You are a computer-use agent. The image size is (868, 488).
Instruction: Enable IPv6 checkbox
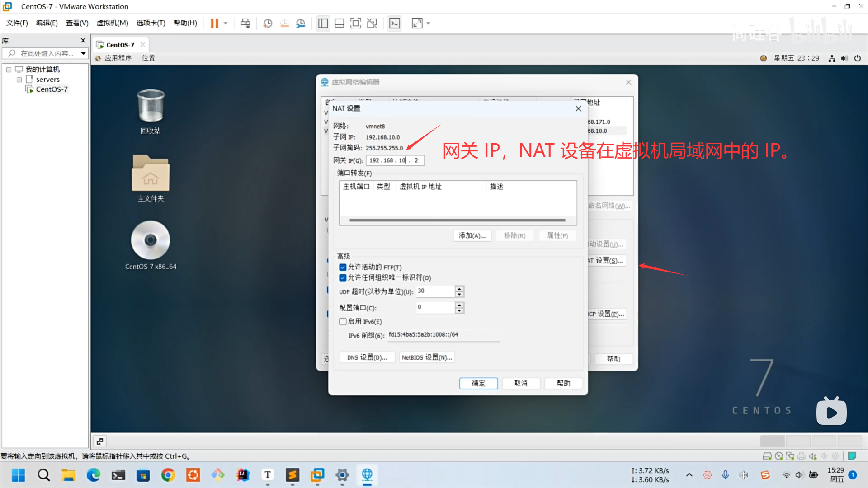[343, 321]
